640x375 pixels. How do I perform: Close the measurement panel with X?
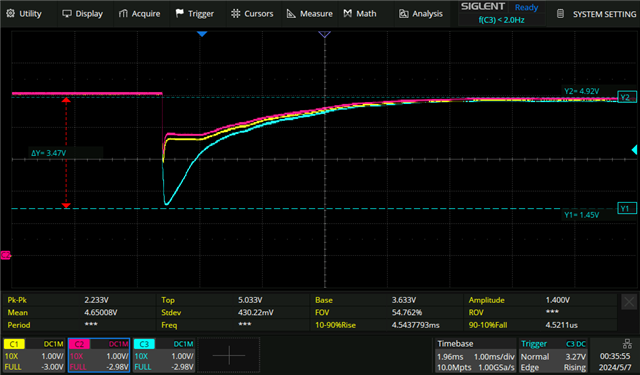point(629,302)
